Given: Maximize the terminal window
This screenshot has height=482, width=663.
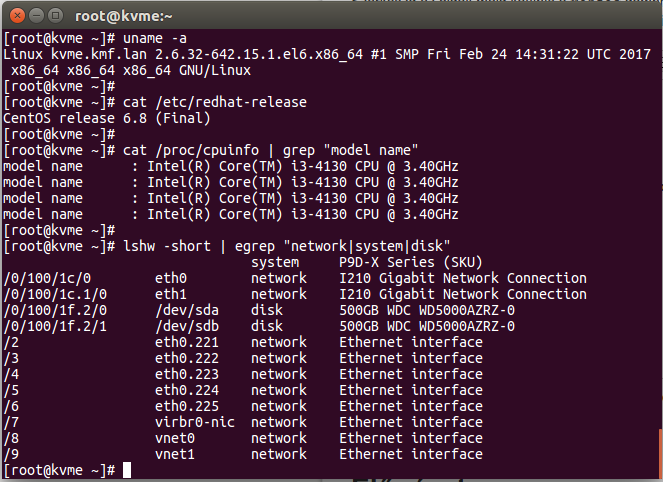Looking at the screenshot, I should pos(53,15).
